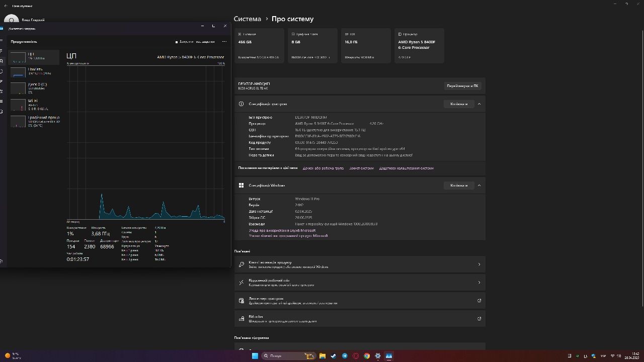Click the 3,68 ГГц speed value
644x362 pixels.
pos(100,233)
